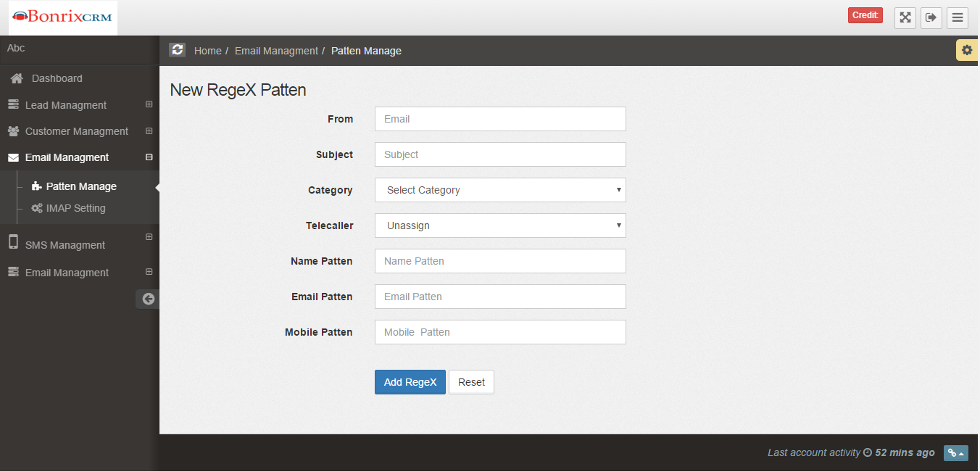Select IMAP Setting submenu item
Image resolution: width=980 pixels, height=472 pixels.
76,208
